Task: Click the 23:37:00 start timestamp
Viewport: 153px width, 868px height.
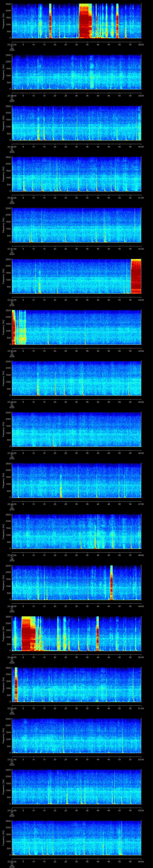Action: coord(12,44)
